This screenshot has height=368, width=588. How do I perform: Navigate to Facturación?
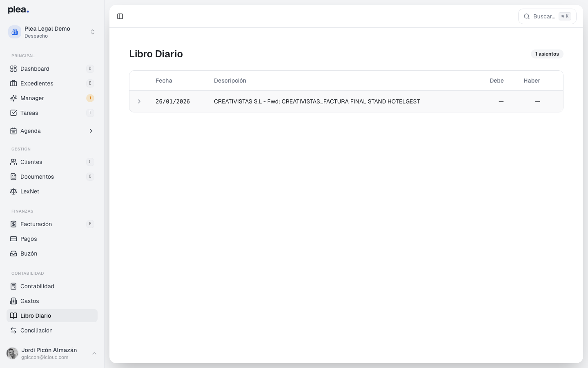[52, 224]
